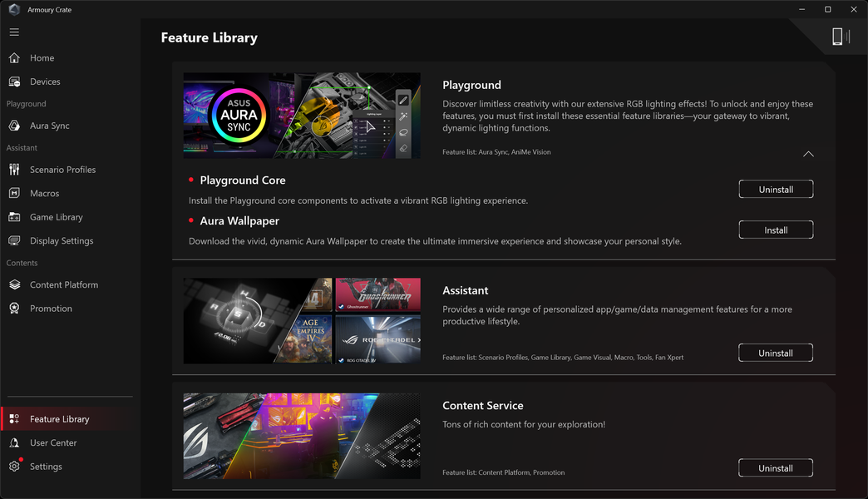Collapse the Playground section chevron
The height and width of the screenshot is (499, 868).
click(x=808, y=154)
